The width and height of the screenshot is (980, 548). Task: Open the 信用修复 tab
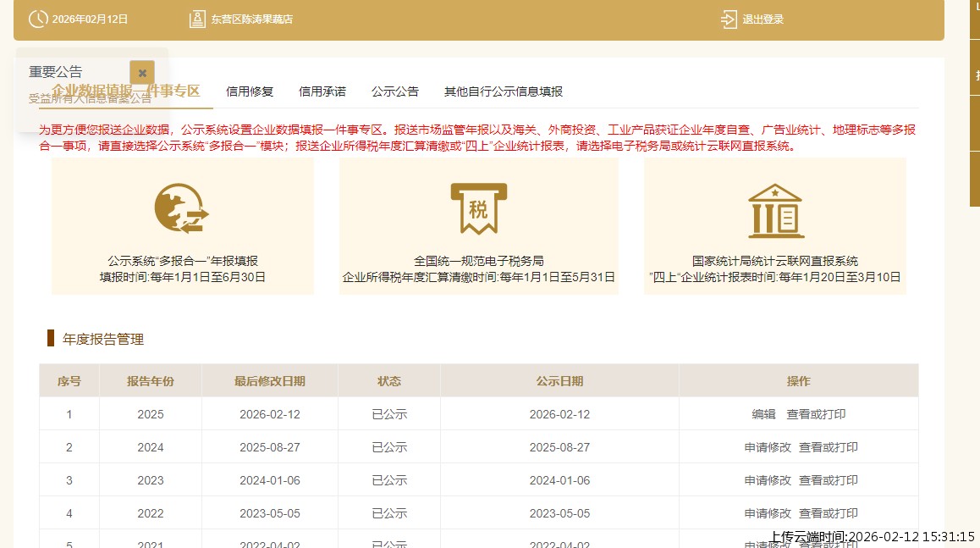click(x=250, y=91)
